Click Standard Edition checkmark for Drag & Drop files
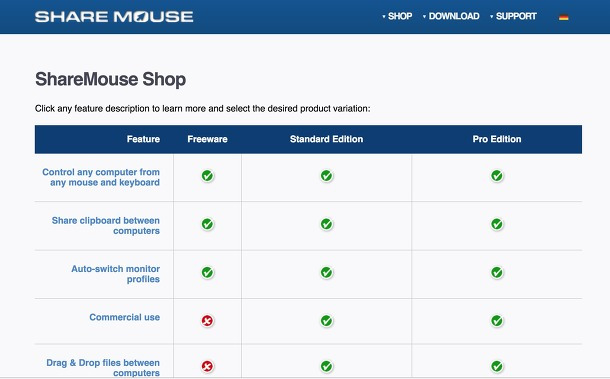 tap(326, 366)
